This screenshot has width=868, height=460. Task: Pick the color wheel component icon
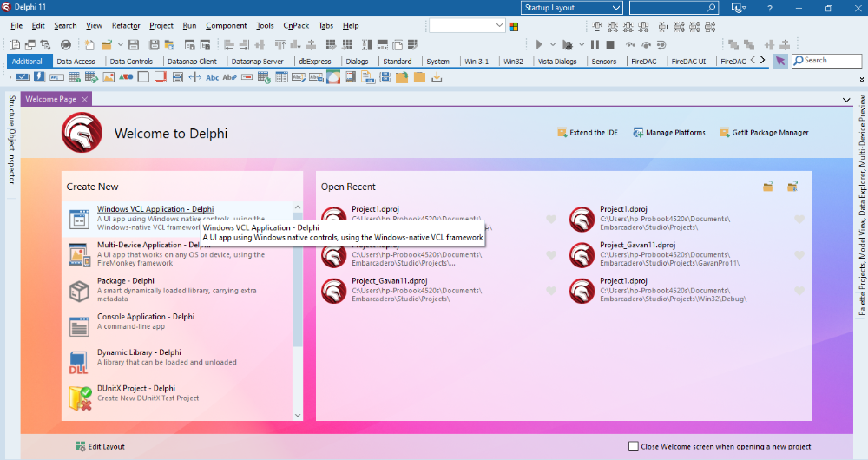pyautogui.click(x=333, y=77)
